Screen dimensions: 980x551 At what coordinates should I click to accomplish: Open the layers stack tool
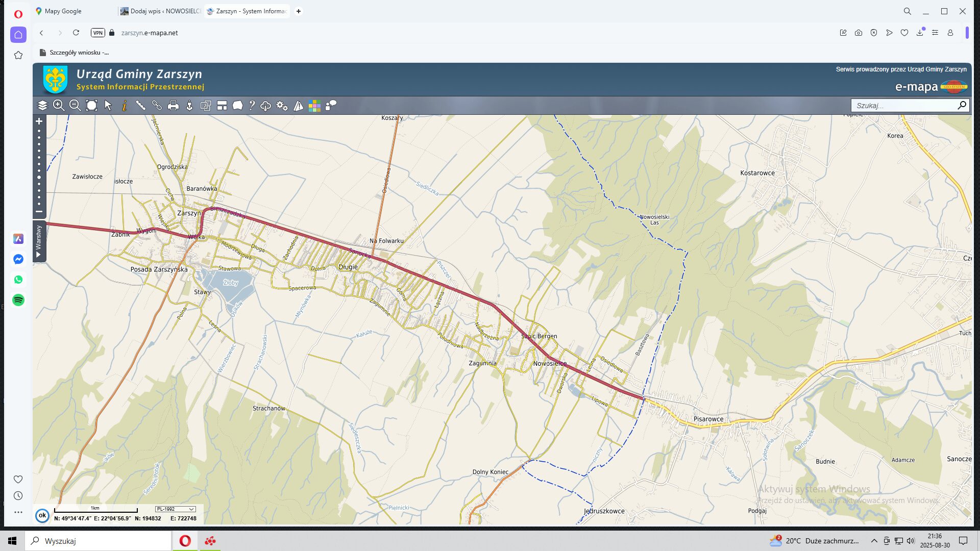point(42,106)
